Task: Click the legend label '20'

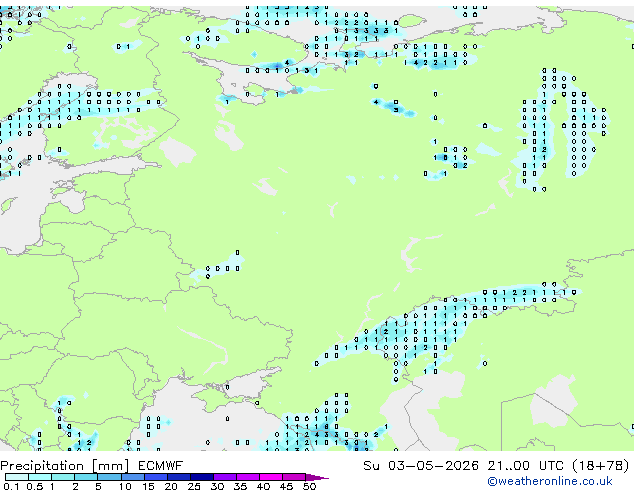Action: click(x=171, y=486)
